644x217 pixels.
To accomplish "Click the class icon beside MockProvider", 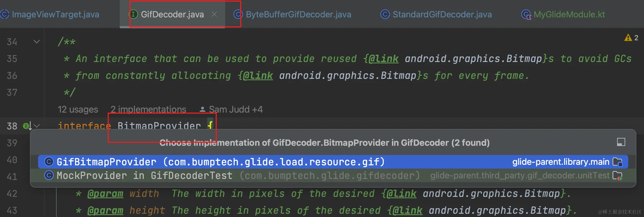I will 49,175.
